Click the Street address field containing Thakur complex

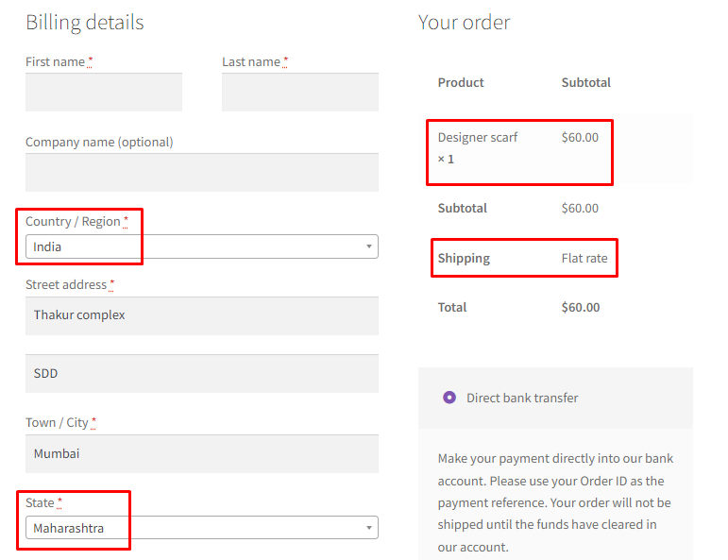pos(202,315)
